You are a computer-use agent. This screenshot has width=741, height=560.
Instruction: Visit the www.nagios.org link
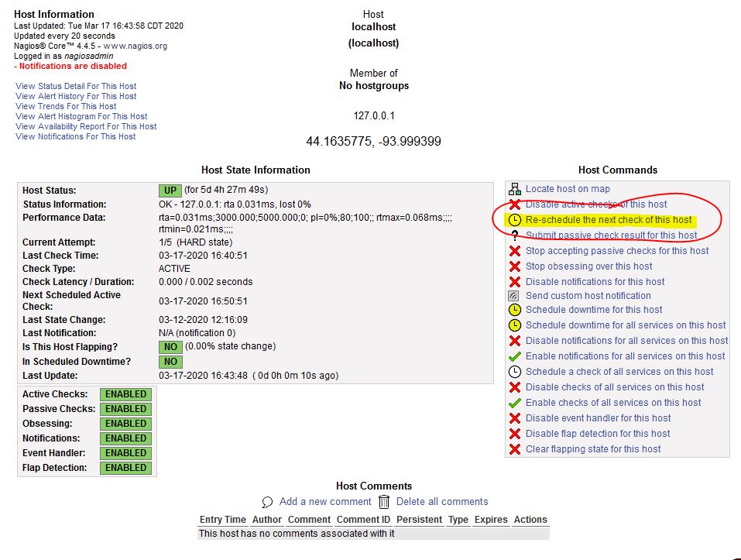[x=136, y=46]
